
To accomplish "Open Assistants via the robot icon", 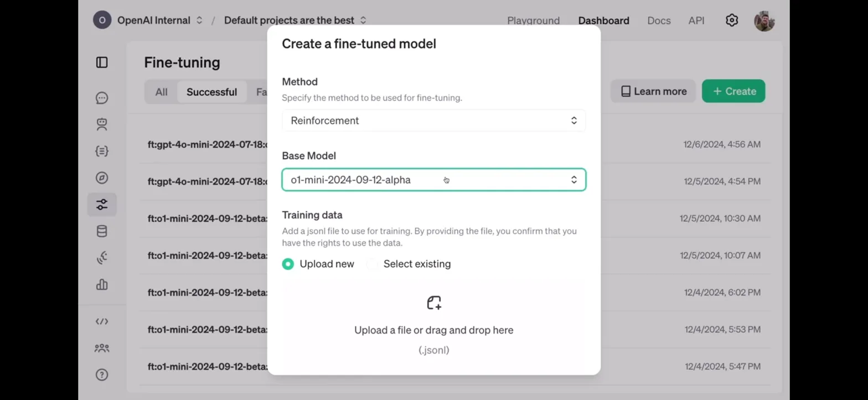I will [102, 124].
